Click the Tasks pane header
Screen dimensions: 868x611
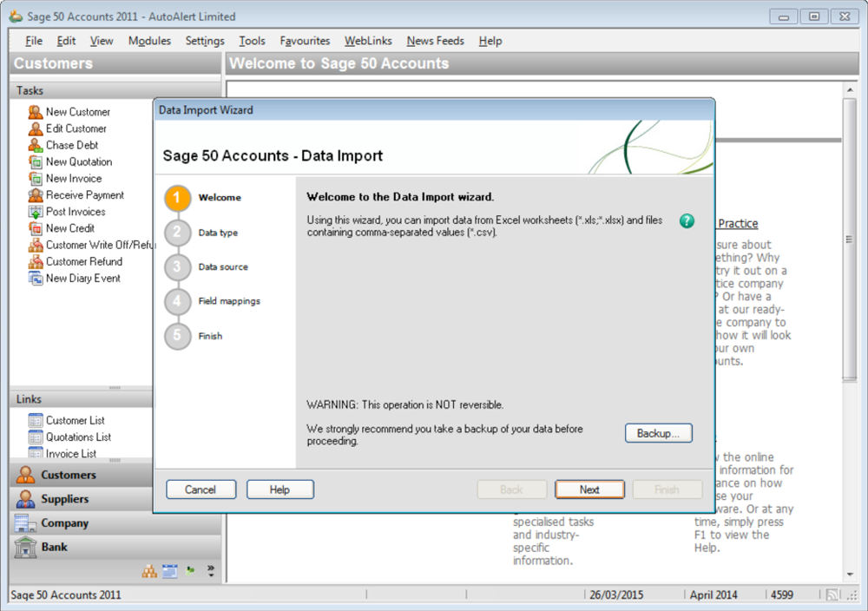(115, 91)
